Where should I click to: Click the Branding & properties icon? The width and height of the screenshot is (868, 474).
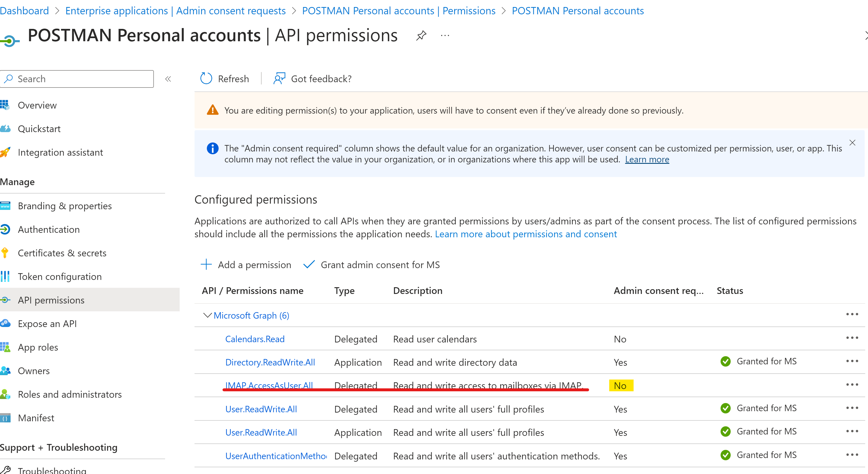(5, 206)
